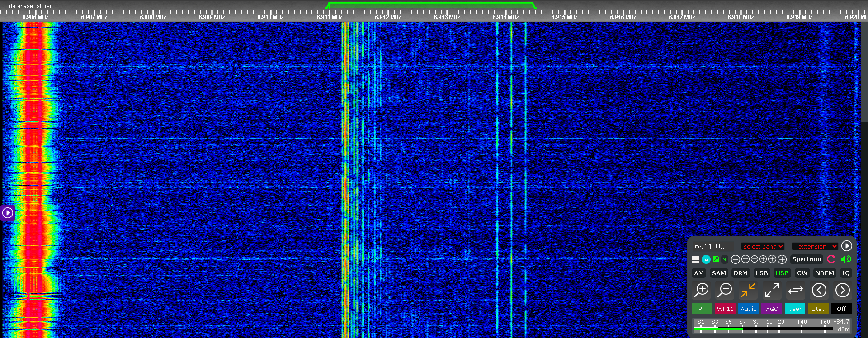The width and height of the screenshot is (868, 338).
Task: Click the 6.919 MHz frequency scale label
Action: [799, 17]
